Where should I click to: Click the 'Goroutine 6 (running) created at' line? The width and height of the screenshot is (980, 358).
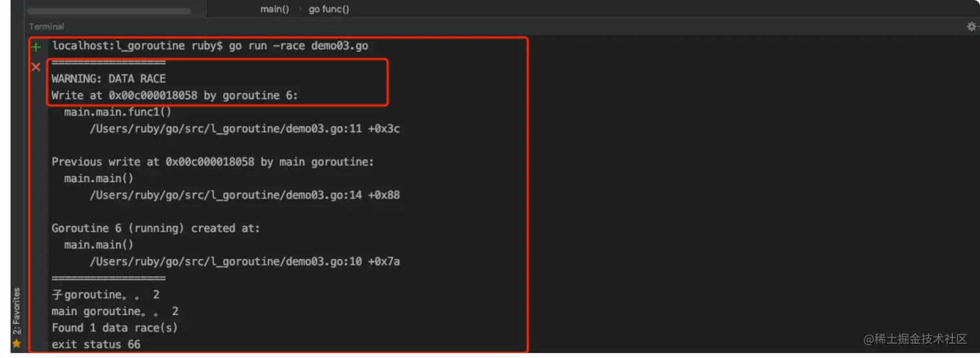[156, 229]
